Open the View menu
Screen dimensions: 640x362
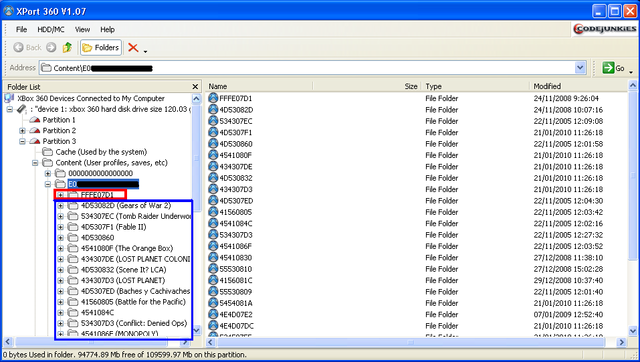82,29
